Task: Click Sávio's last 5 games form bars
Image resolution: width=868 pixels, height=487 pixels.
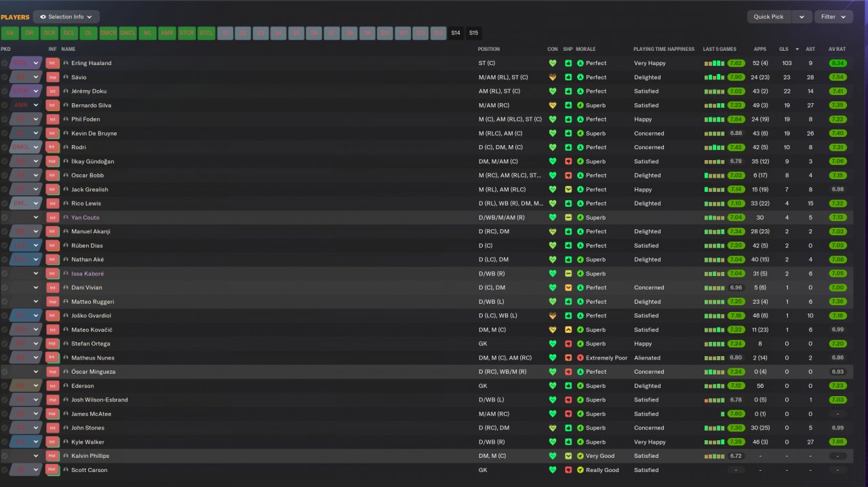Action: coord(714,77)
